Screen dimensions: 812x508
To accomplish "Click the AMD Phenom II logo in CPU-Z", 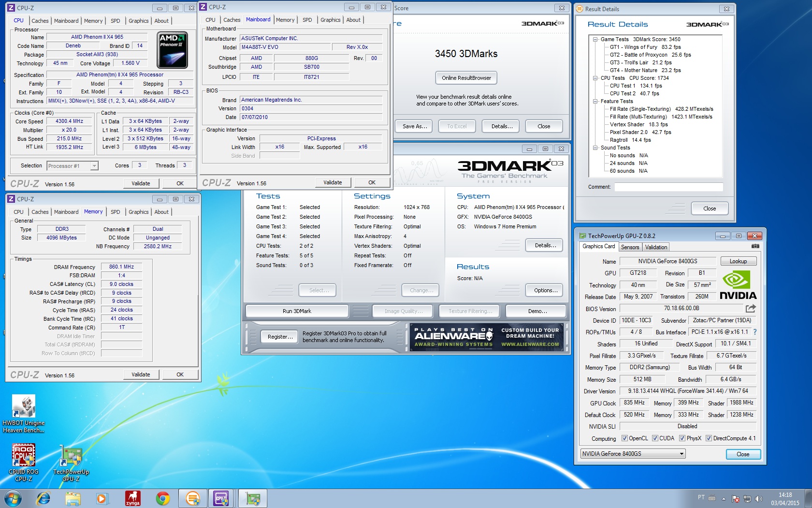I will point(173,50).
